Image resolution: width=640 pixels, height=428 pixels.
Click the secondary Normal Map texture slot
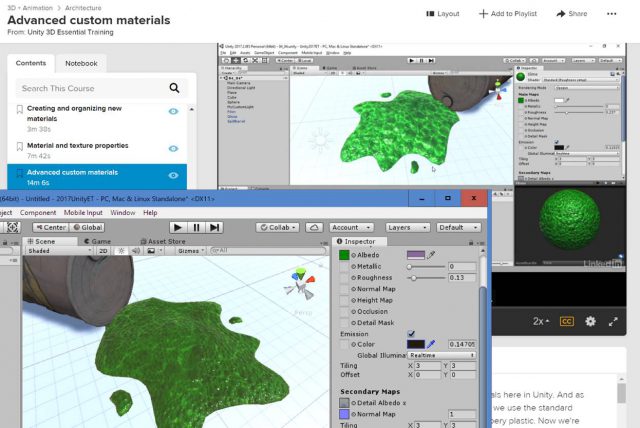click(344, 414)
